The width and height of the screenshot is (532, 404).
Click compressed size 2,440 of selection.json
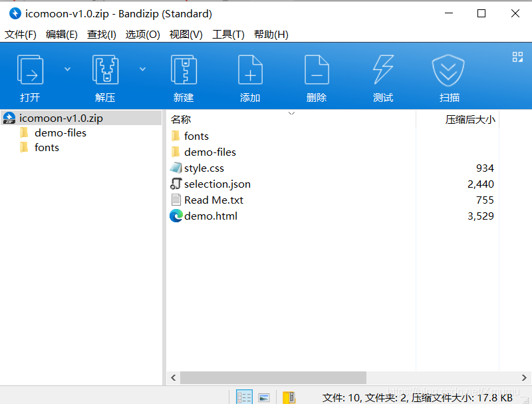[480, 184]
